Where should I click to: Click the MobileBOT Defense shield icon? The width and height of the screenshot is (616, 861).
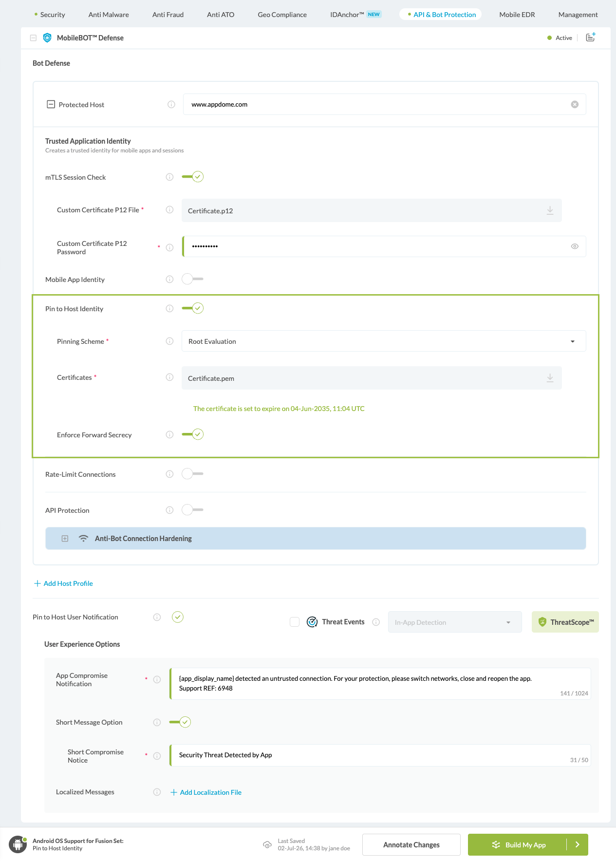tap(47, 38)
